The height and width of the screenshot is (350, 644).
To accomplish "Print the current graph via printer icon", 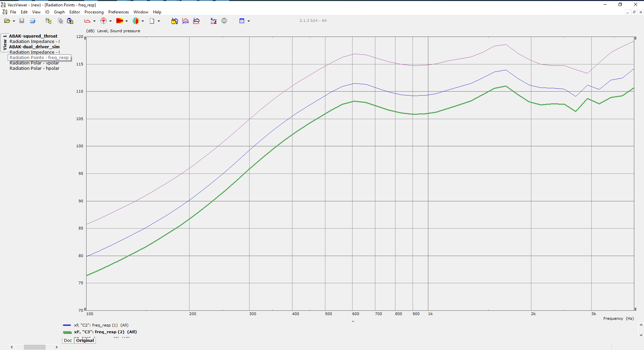I will point(33,21).
